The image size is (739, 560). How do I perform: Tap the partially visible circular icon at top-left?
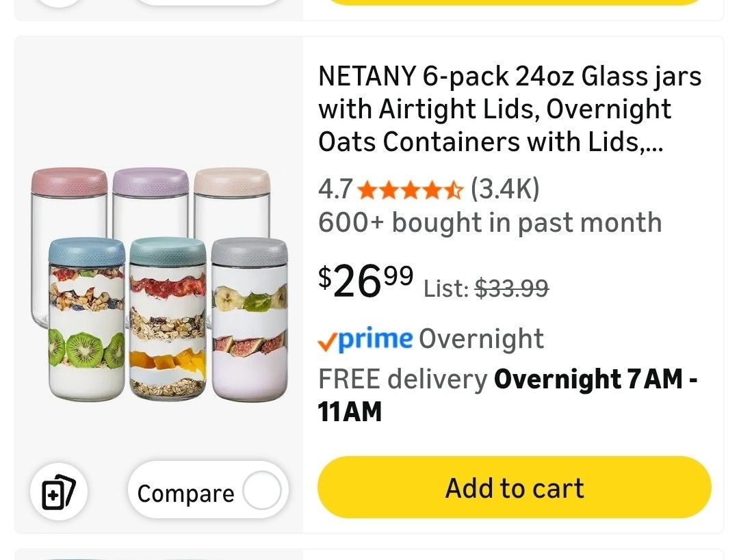pos(57,2)
